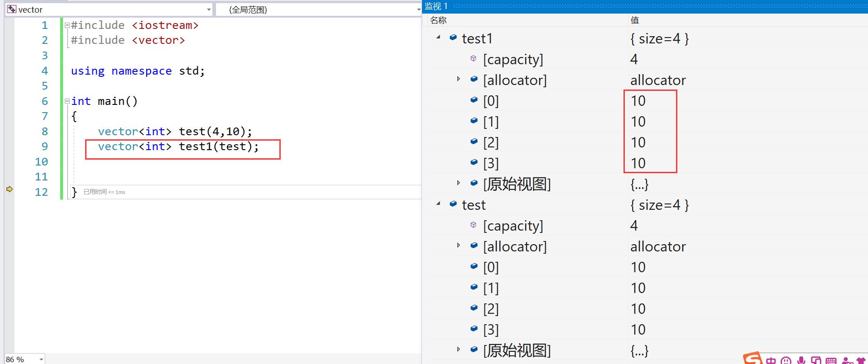Collapse the test1 variable node
This screenshot has height=364, width=868.
[438, 38]
